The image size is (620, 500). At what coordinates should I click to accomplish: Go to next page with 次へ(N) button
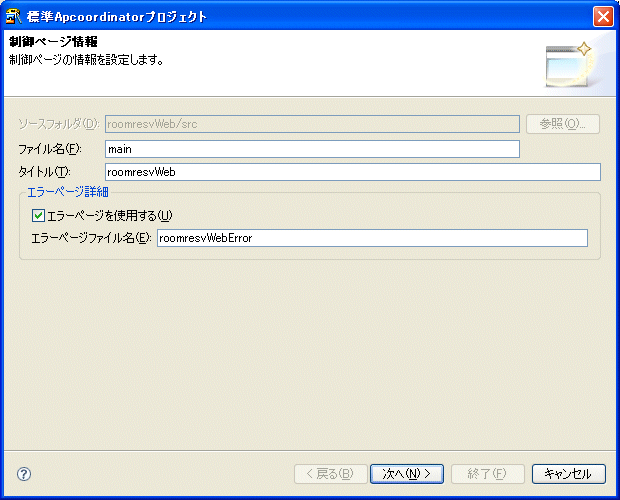(x=407, y=474)
